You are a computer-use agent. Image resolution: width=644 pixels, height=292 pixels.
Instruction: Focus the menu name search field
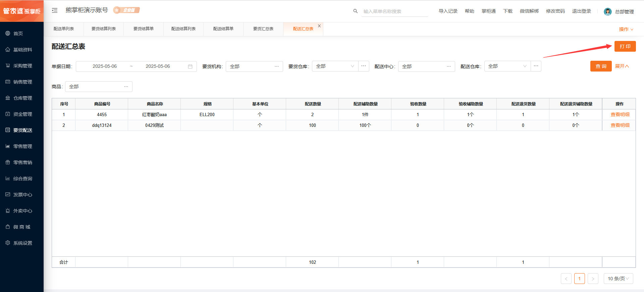[x=394, y=11]
